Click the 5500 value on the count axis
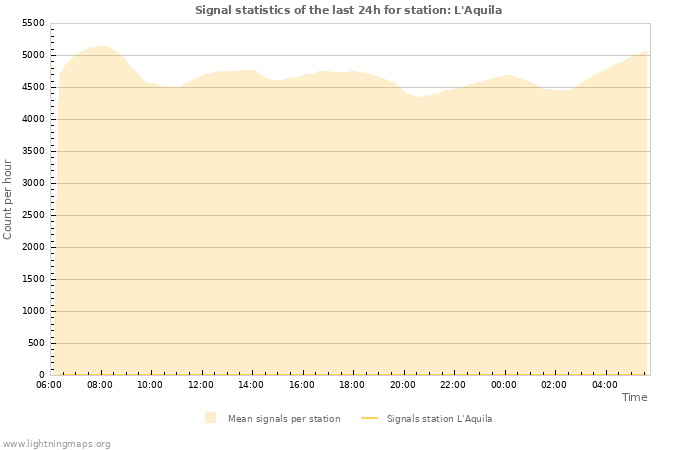 point(33,23)
